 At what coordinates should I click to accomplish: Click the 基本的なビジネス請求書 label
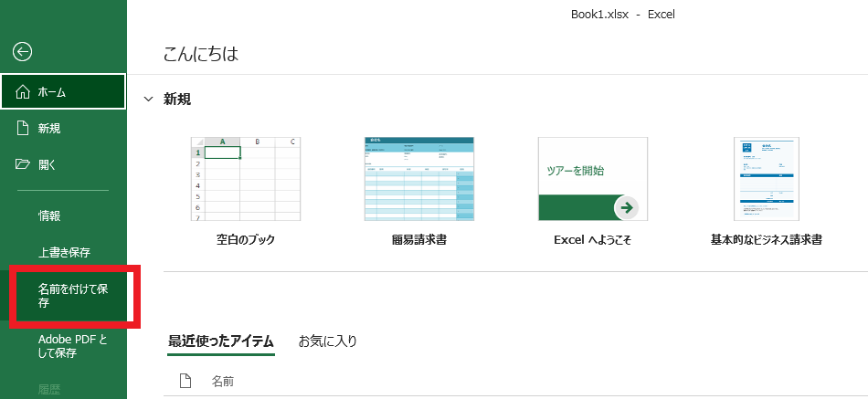coord(767,239)
